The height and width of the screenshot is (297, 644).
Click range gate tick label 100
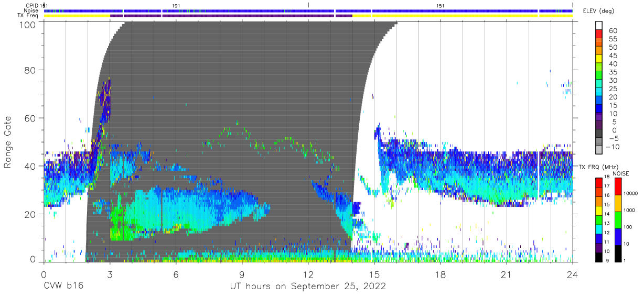[28, 25]
